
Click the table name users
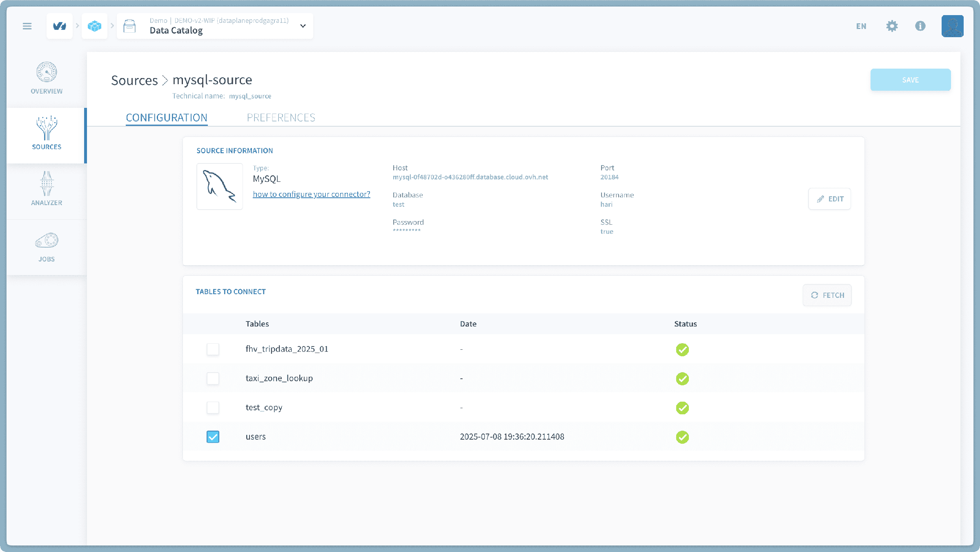point(256,437)
